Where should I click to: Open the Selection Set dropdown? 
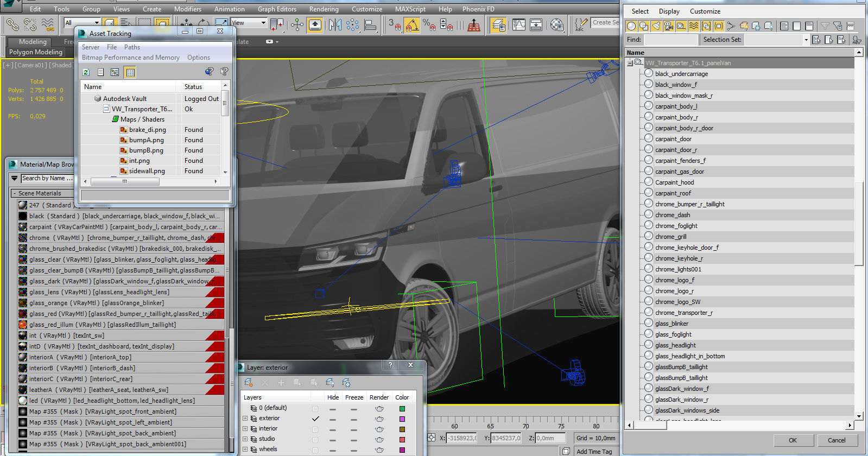point(806,40)
